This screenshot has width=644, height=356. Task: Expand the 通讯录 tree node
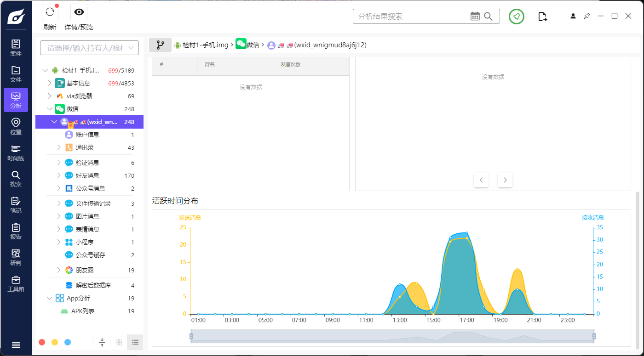point(59,147)
